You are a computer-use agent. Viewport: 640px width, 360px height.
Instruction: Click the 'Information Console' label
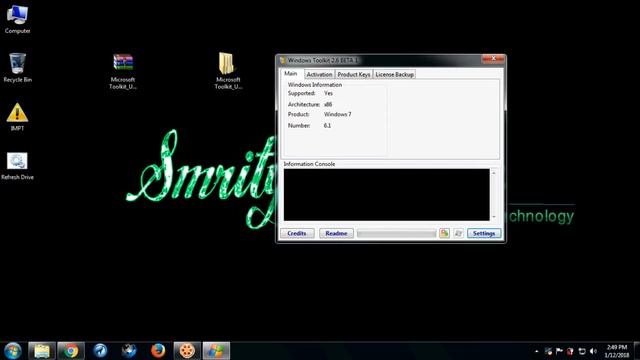coord(309,164)
